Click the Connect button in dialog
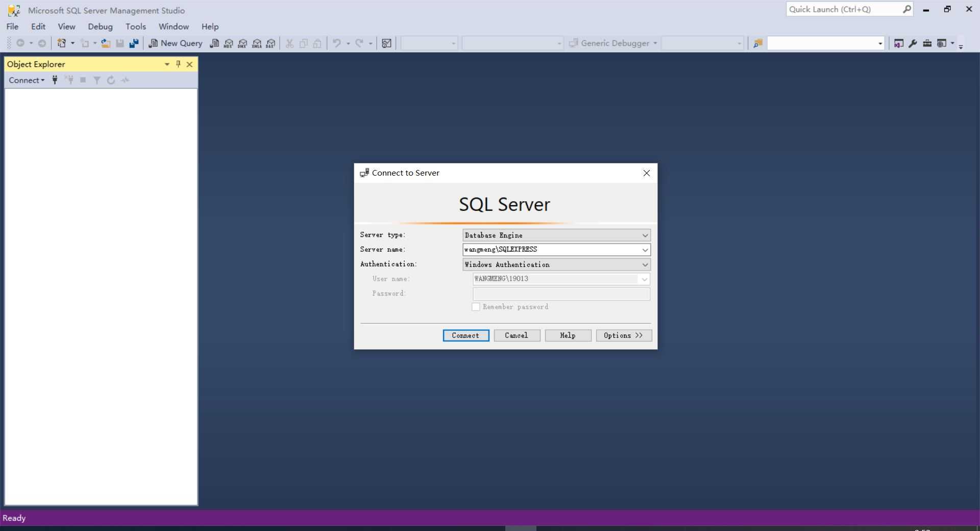This screenshot has width=980, height=531. coord(466,335)
